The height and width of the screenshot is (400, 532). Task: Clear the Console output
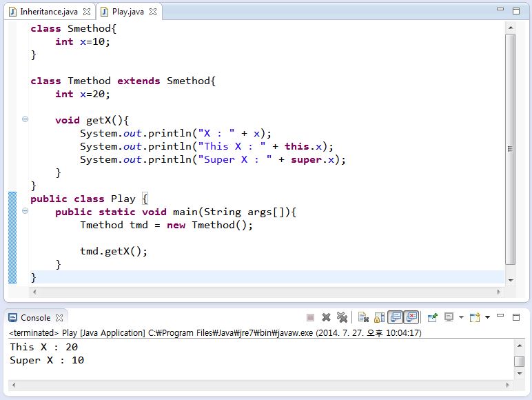pos(363,317)
